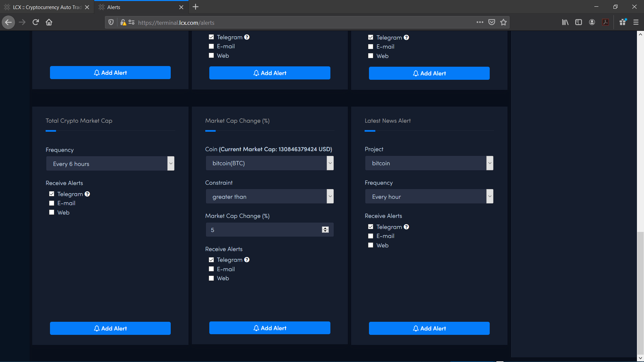The image size is (644, 362).
Task: Open Firefox account icon
Action: click(x=592, y=22)
